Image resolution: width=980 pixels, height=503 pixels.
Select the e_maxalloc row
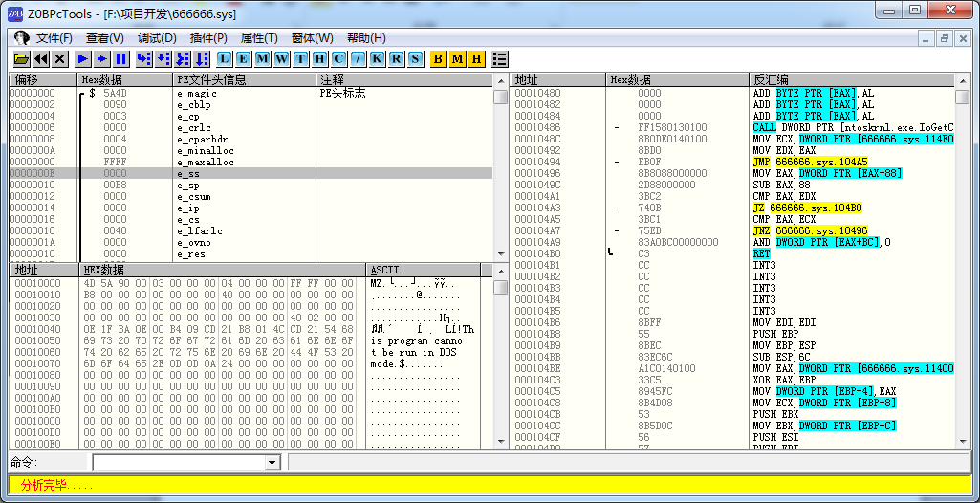[251, 162]
